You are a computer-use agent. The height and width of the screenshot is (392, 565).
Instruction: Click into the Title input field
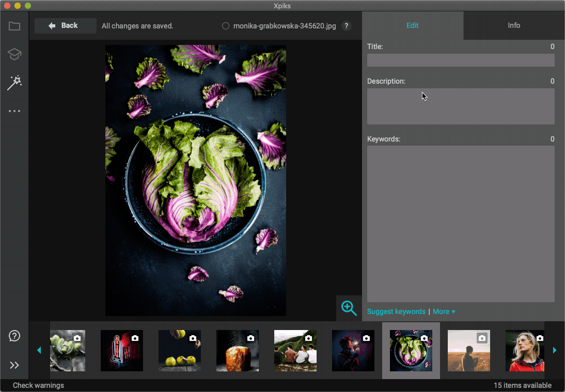(461, 60)
